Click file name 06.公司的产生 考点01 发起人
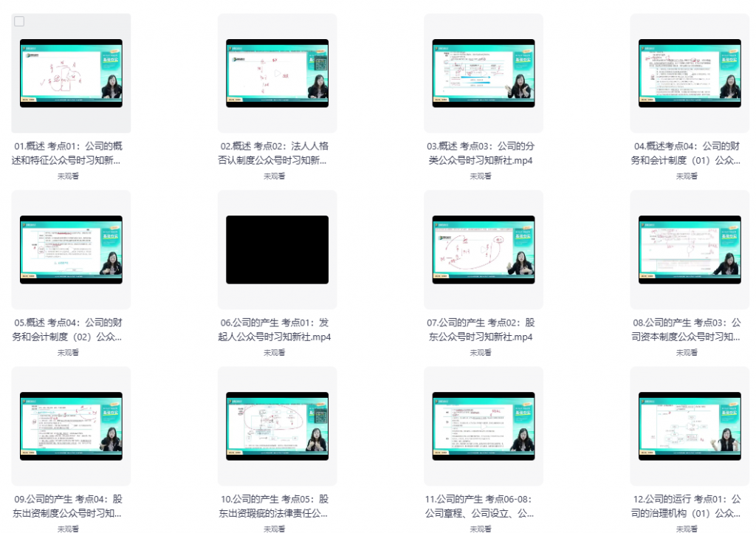The image size is (756, 533). click(277, 329)
